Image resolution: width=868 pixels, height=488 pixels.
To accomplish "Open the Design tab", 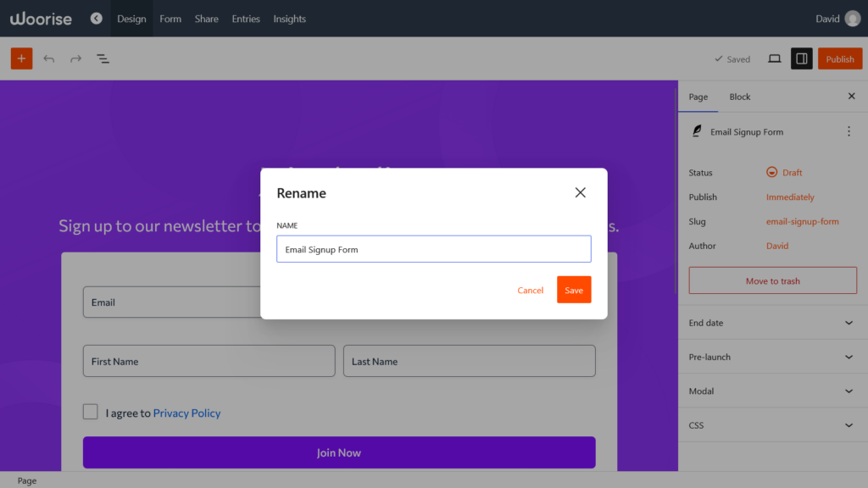I will (x=131, y=19).
